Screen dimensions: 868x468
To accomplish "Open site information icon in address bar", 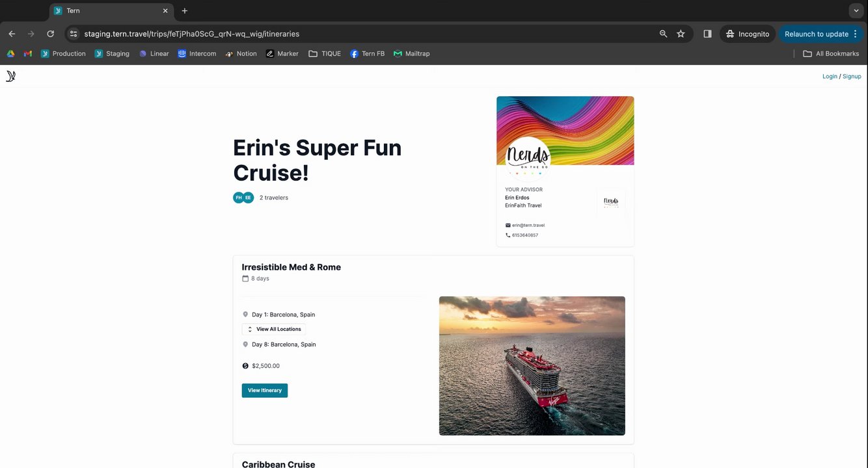I will [74, 34].
